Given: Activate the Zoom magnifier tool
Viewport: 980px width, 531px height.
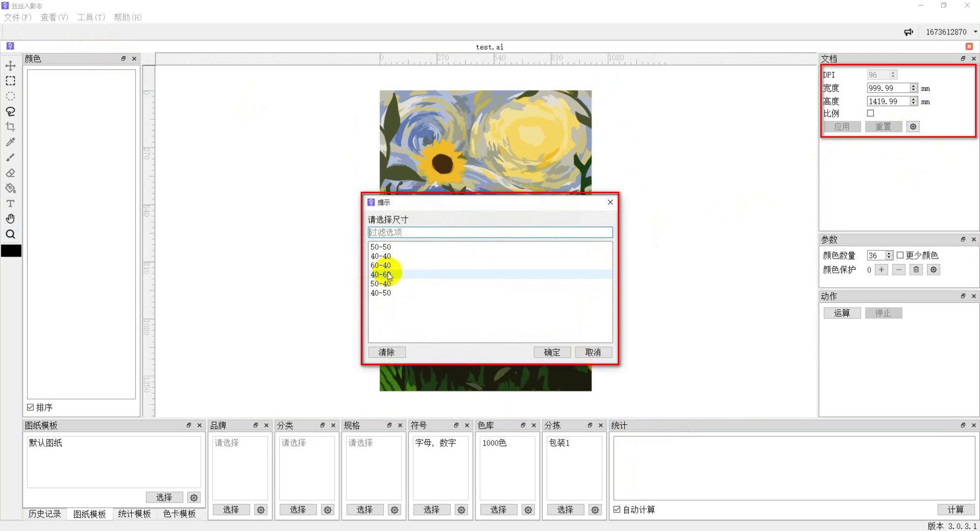Looking at the screenshot, I should tap(10, 234).
